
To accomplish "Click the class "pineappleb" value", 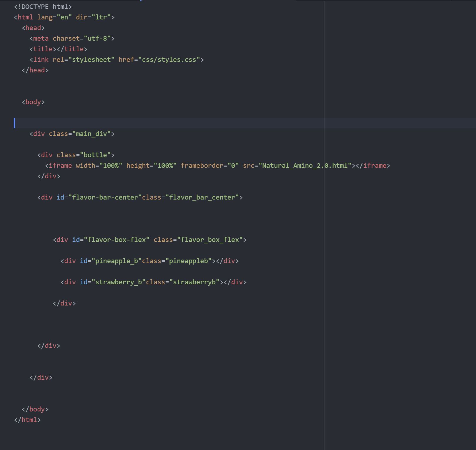I will click(x=189, y=261).
